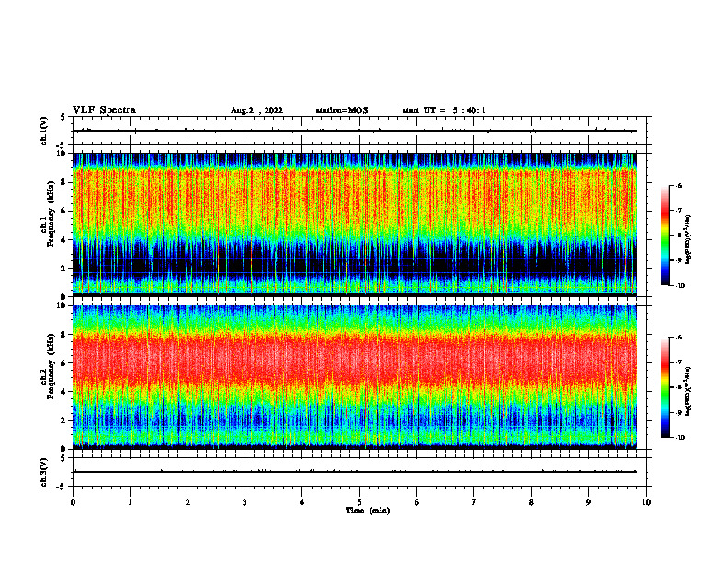
Task: Click the ch.1 waveform trace panel
Action: point(359,131)
